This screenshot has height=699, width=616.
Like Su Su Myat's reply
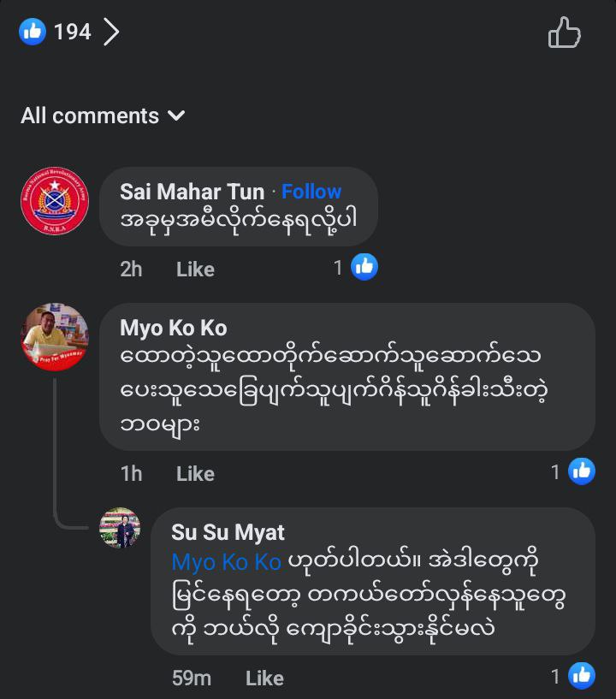click(x=264, y=678)
